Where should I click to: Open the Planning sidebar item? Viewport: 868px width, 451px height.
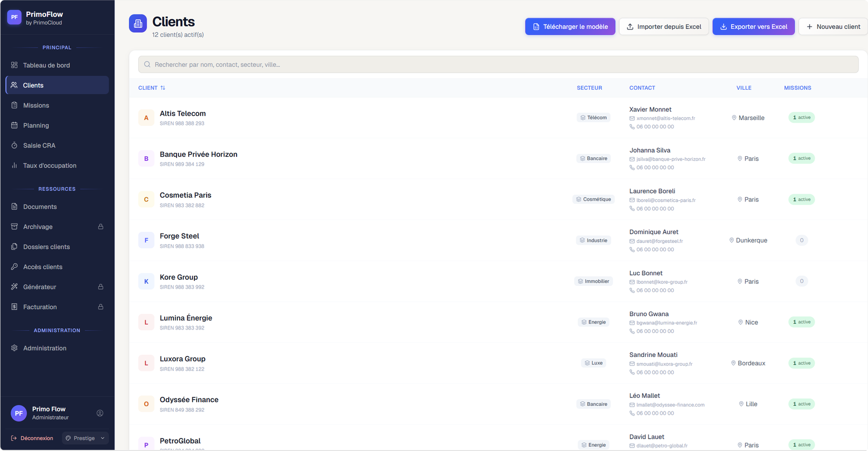coord(57,125)
